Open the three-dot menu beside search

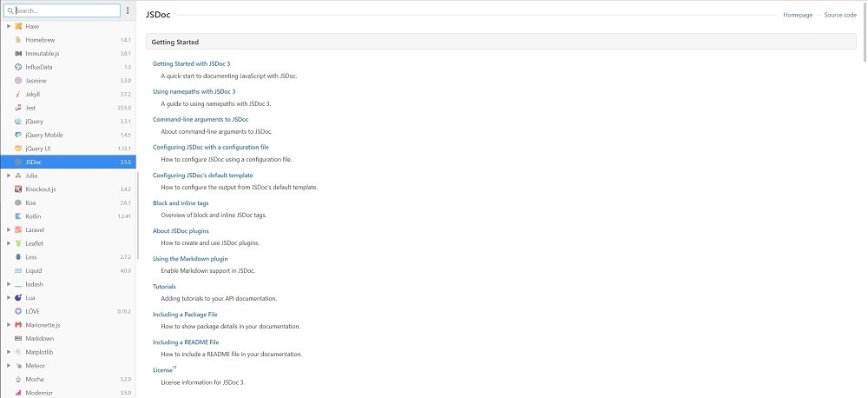click(128, 10)
